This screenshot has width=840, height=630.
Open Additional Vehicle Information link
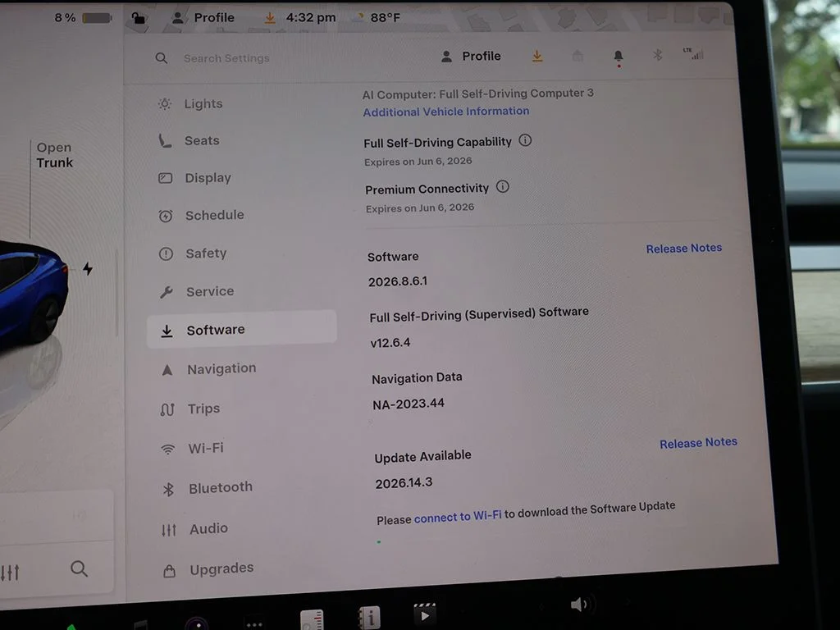pyautogui.click(x=445, y=112)
